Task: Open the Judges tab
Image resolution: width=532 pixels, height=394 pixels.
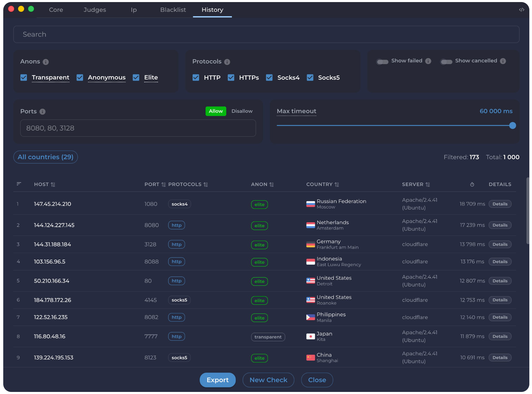Action: coord(95,10)
